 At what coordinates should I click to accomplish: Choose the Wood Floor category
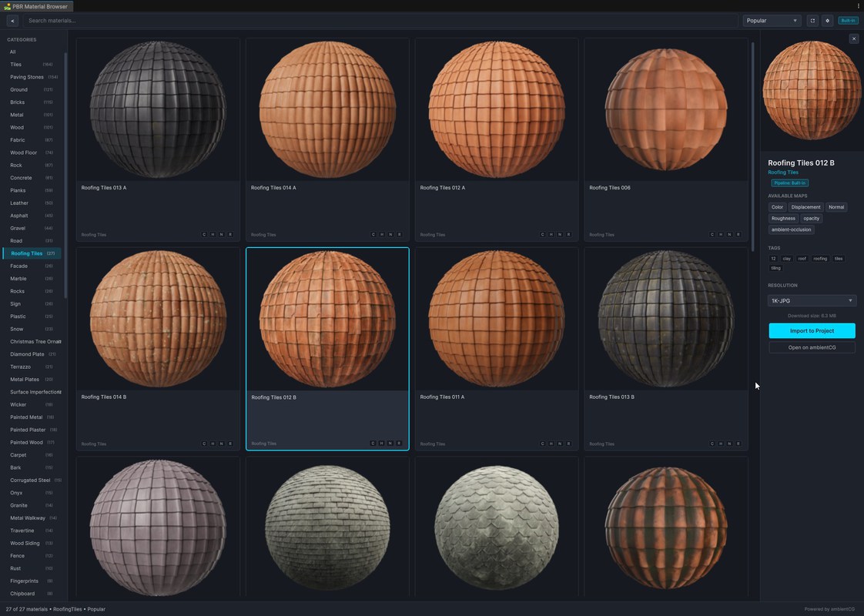pyautogui.click(x=32, y=152)
